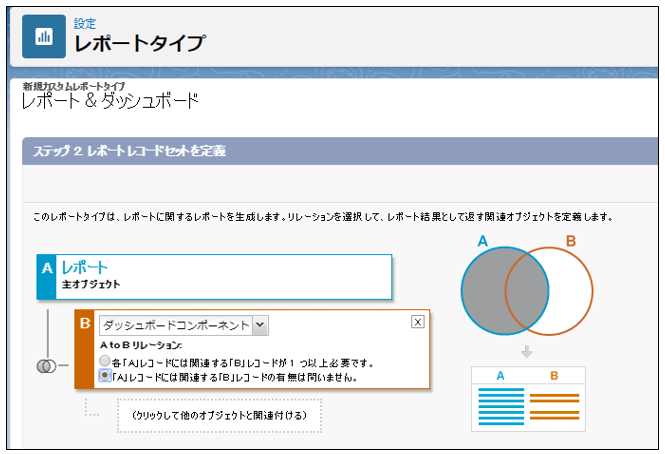Open the ダッシュボードコンポーネント object dropdown

(x=184, y=325)
